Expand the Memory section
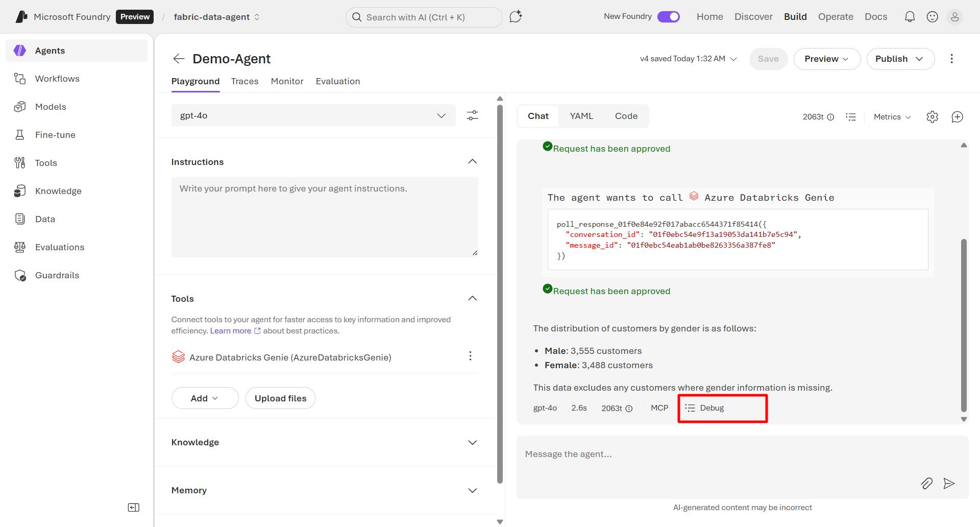980x527 pixels. [x=473, y=490]
